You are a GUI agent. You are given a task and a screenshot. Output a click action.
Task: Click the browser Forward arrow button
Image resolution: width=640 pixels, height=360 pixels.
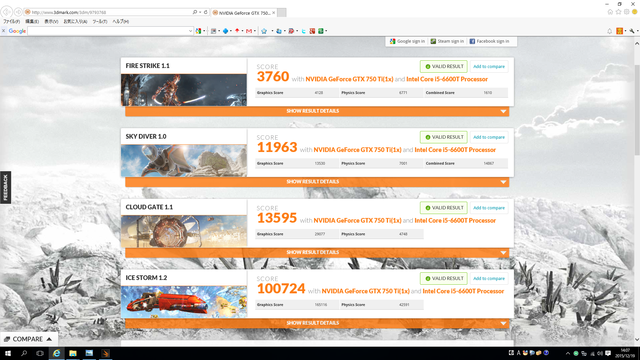18,12
